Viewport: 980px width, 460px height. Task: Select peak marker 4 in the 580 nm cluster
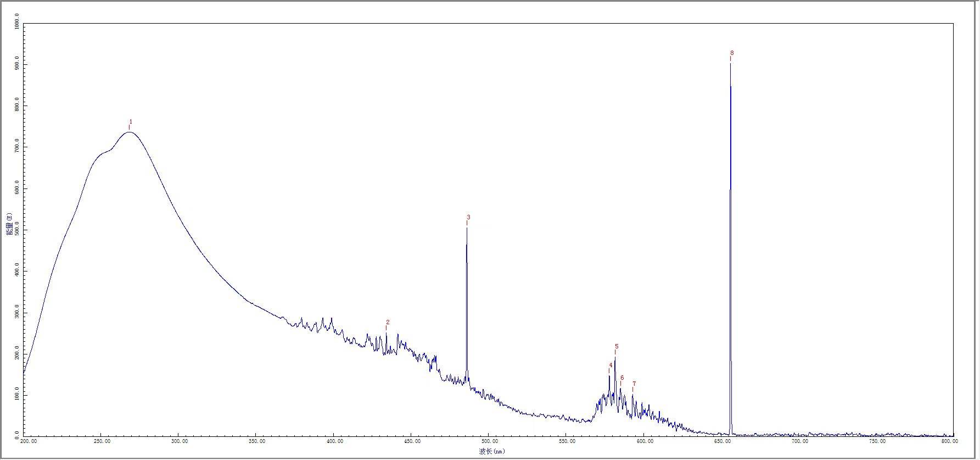point(611,365)
